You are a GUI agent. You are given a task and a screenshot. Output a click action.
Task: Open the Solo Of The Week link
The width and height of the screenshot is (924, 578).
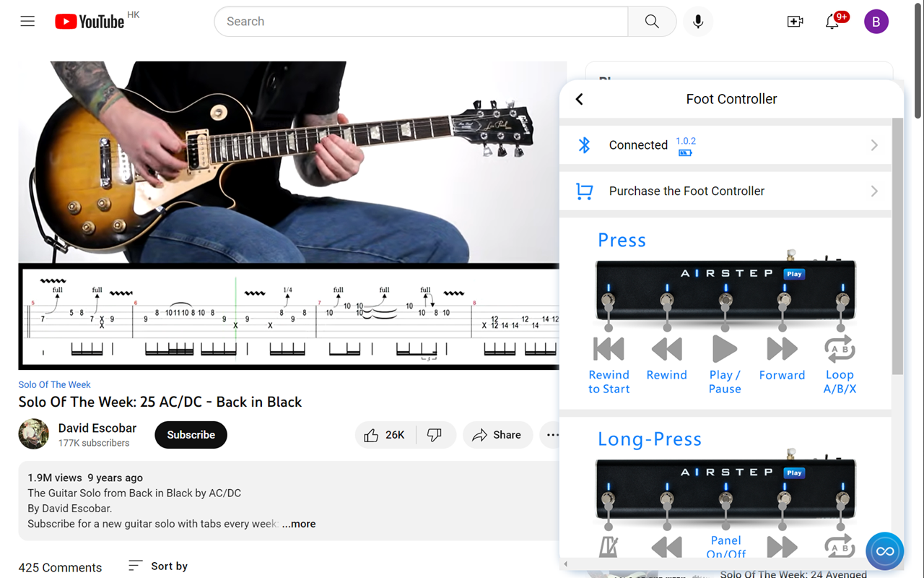click(x=54, y=384)
